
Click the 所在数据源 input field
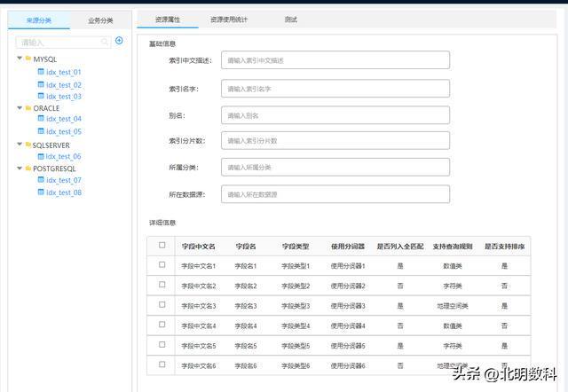click(335, 194)
